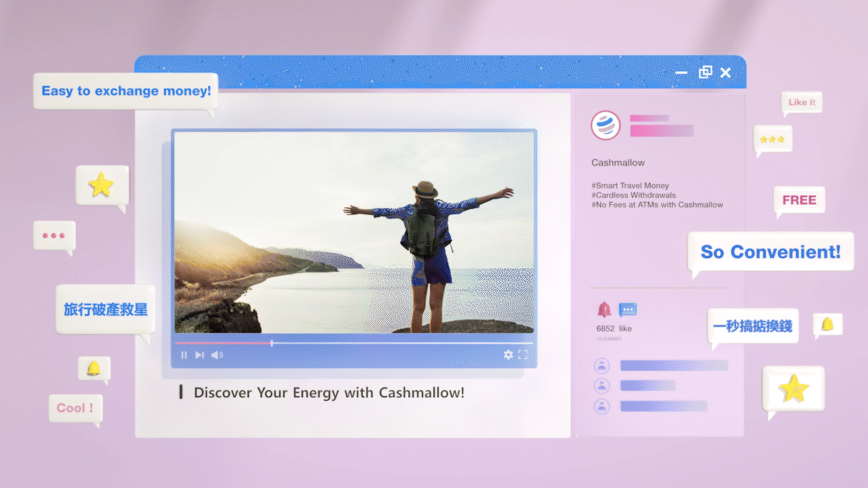Image resolution: width=868 pixels, height=488 pixels.
Task: Enter fullscreen using the fullscreen icon
Action: 523,354
